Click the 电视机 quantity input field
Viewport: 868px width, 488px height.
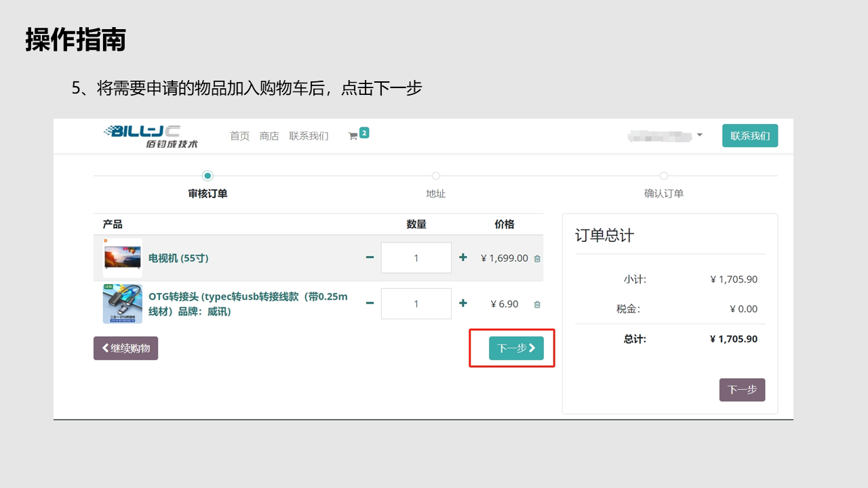coord(416,258)
